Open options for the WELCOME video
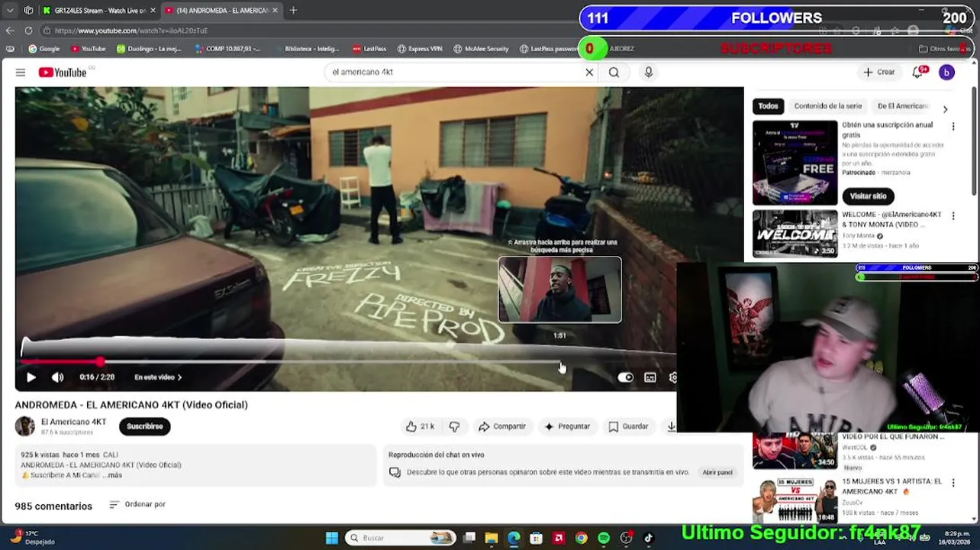Screen dimensions: 980x550 coord(953,216)
